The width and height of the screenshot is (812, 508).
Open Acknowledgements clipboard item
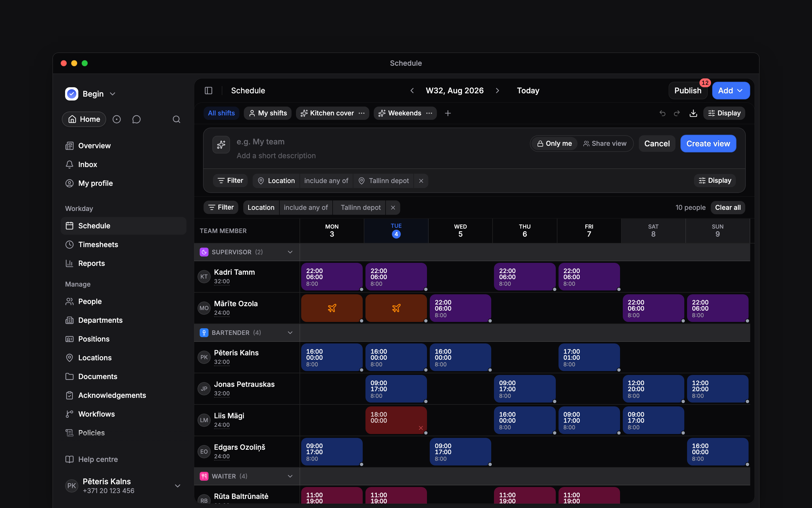[x=124, y=395]
